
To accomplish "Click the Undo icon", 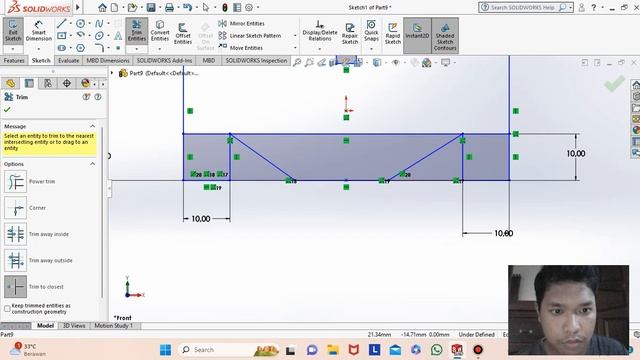I will (x=187, y=7).
